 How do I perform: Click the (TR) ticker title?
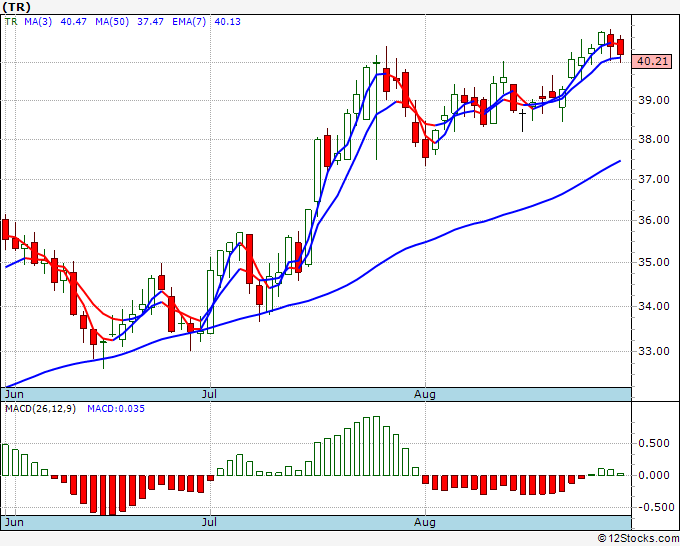click(x=17, y=7)
